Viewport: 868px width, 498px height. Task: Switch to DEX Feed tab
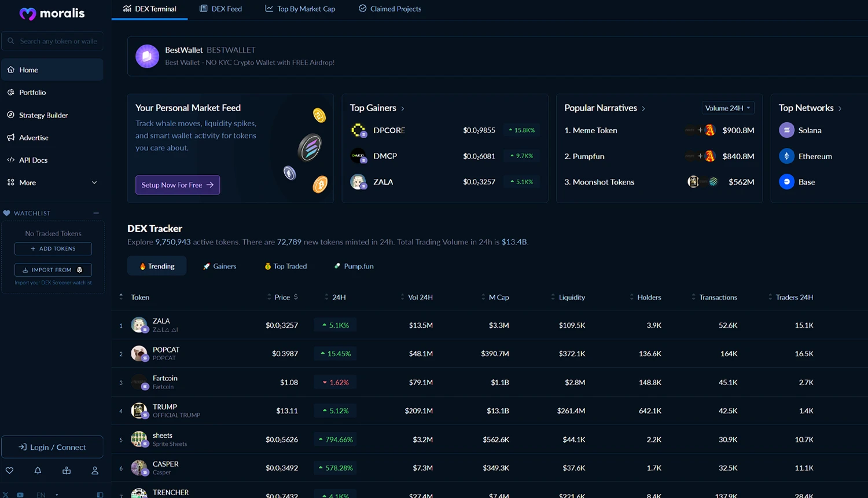pyautogui.click(x=220, y=9)
